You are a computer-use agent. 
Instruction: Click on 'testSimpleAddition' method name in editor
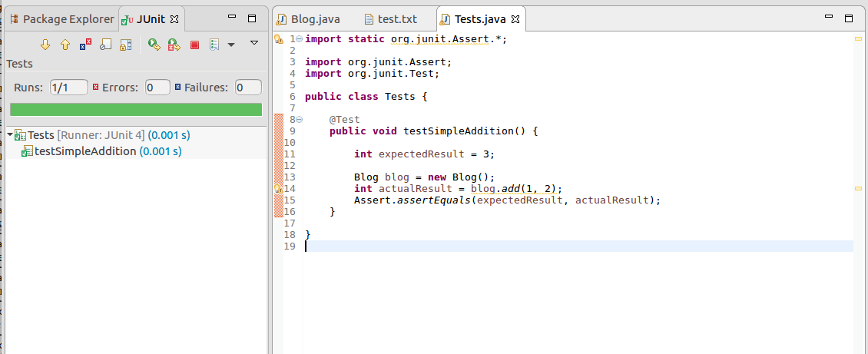pyautogui.click(x=459, y=131)
